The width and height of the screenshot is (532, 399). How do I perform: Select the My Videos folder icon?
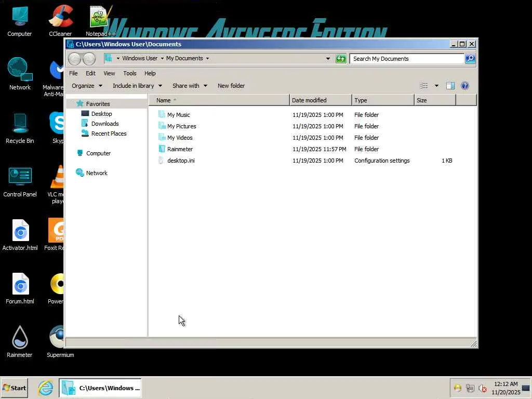(162, 137)
